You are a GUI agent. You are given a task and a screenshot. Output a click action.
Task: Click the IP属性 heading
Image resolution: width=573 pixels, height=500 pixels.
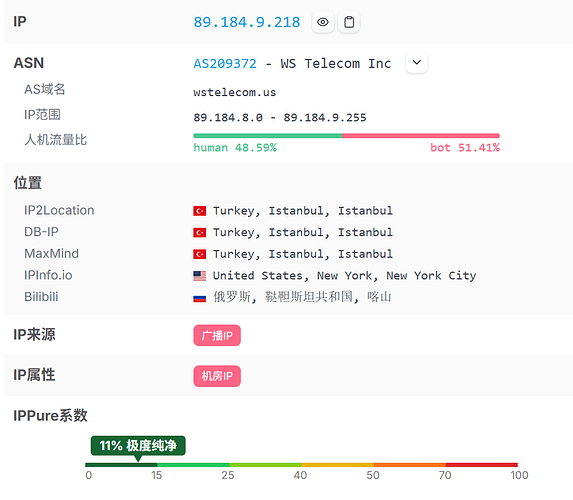[34, 375]
